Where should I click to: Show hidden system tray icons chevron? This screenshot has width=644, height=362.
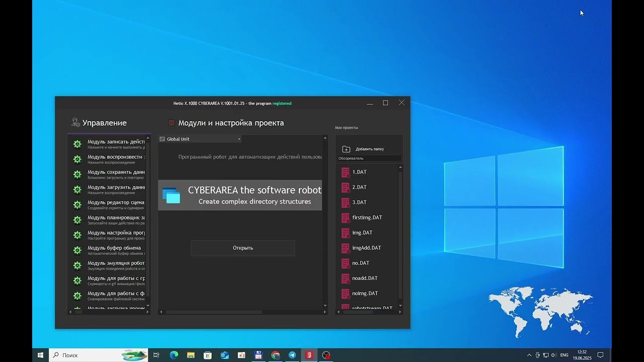529,355
